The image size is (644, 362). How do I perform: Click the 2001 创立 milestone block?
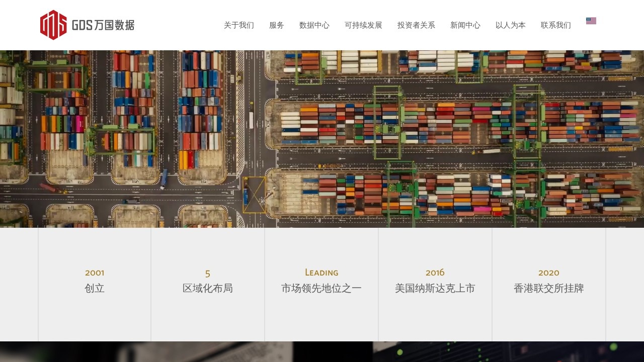pyautogui.click(x=94, y=282)
